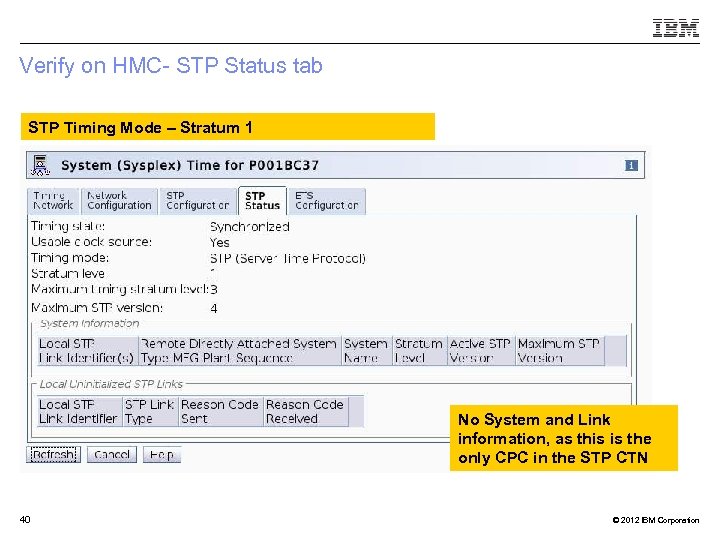
Task: Click the yellow "No System and Link information" note
Action: 564,438
